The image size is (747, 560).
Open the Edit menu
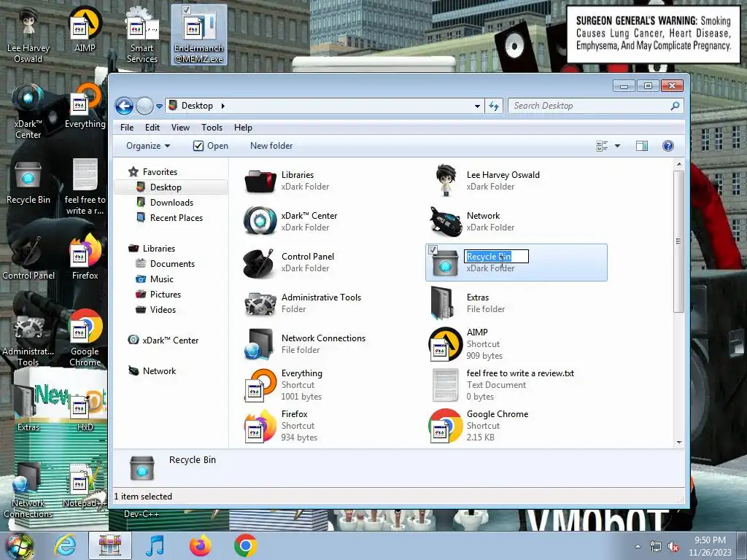click(x=152, y=128)
